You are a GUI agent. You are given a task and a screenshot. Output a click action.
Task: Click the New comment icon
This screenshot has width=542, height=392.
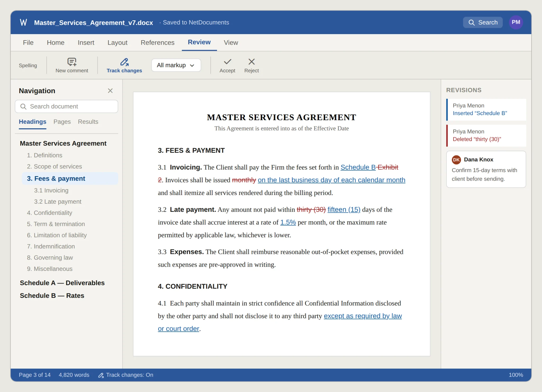pyautogui.click(x=72, y=62)
